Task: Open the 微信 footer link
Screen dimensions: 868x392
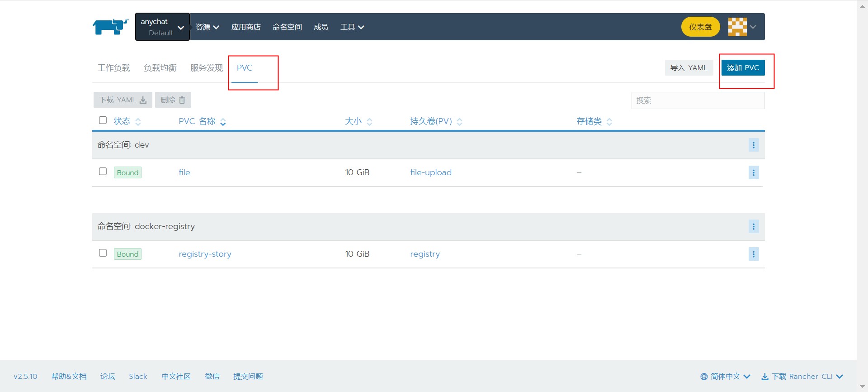Action: 212,377
